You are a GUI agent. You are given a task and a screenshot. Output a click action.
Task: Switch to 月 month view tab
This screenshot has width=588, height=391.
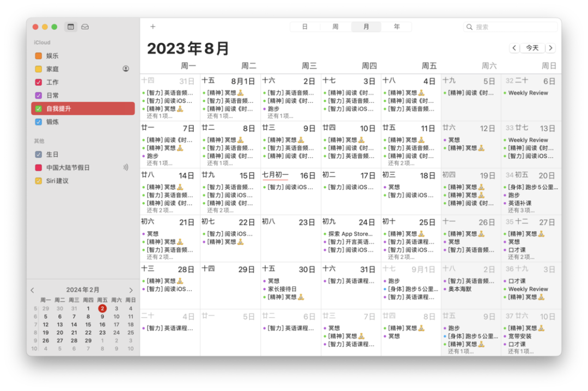click(366, 27)
